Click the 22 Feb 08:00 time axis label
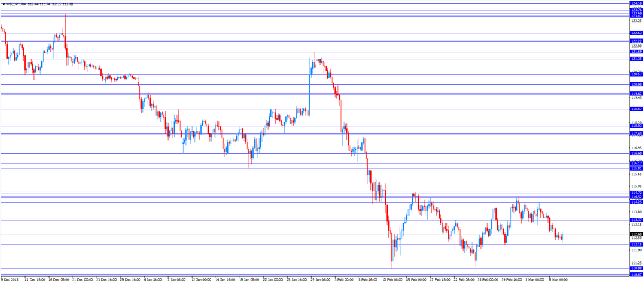 (464, 280)
